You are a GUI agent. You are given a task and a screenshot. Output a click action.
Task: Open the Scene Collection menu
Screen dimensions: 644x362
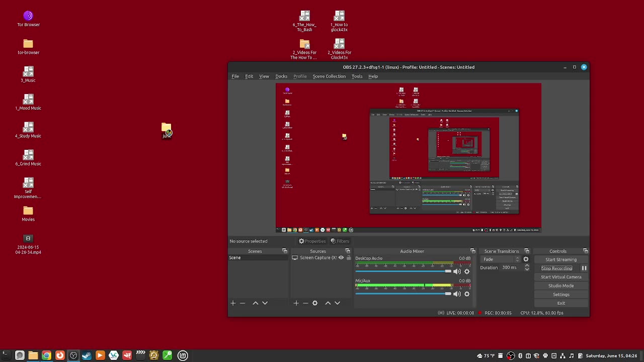(329, 76)
